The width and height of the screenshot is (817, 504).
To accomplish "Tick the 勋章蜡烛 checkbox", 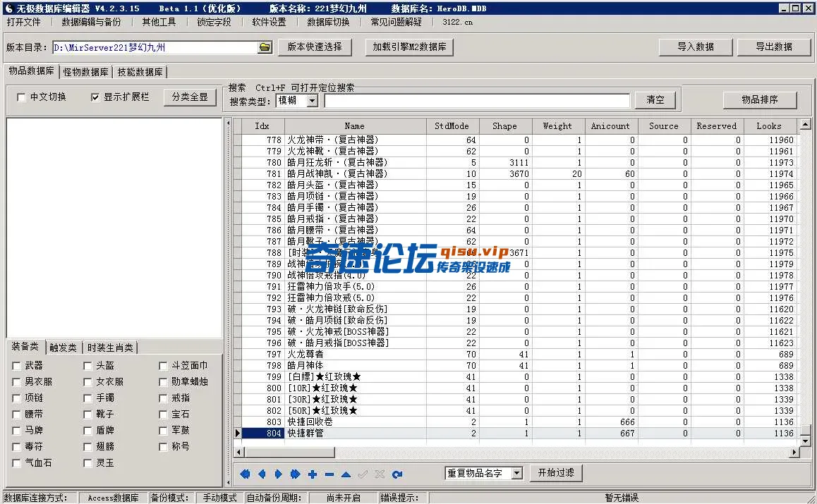I will point(163,382).
